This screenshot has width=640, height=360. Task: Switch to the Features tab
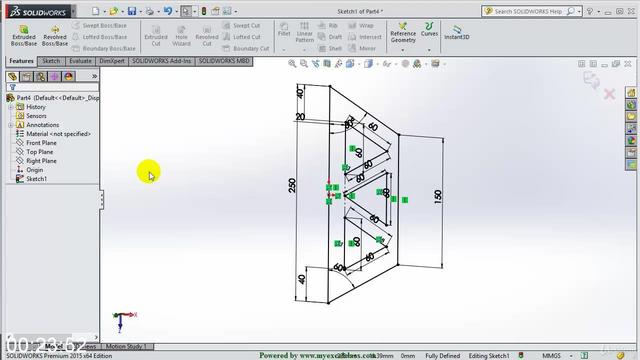point(21,61)
